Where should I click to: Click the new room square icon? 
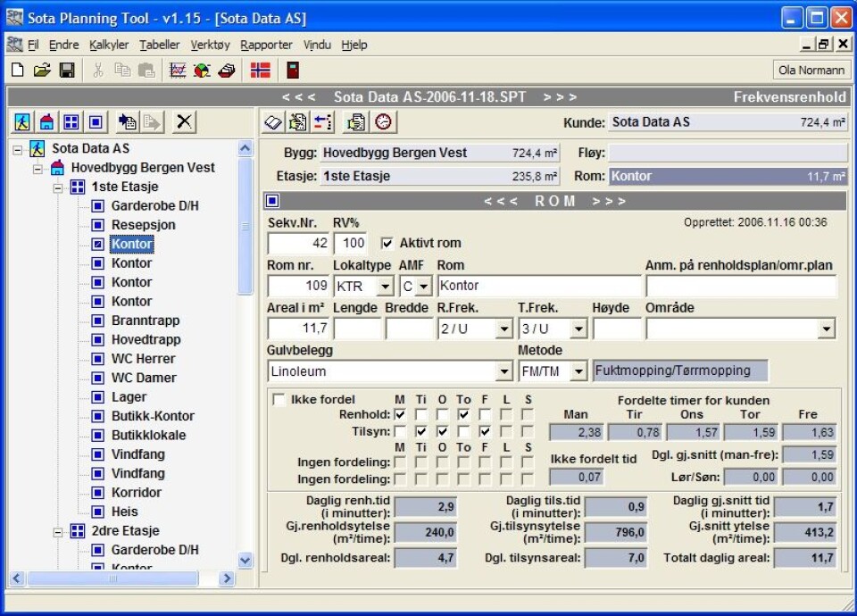[x=96, y=121]
